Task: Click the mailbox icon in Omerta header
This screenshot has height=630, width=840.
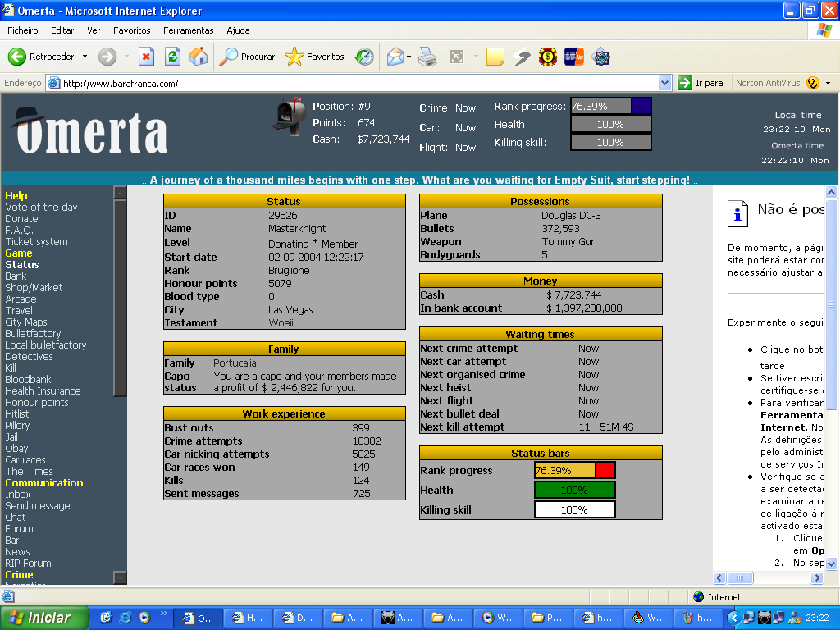Action: pos(288,116)
